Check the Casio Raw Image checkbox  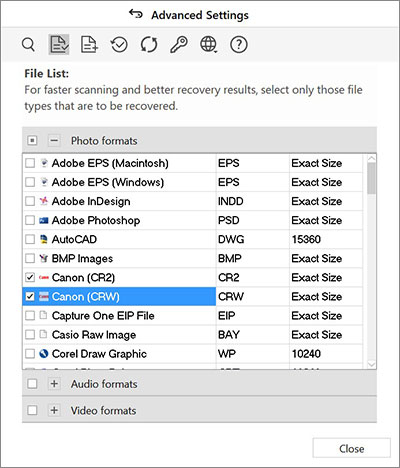pyautogui.click(x=30, y=334)
